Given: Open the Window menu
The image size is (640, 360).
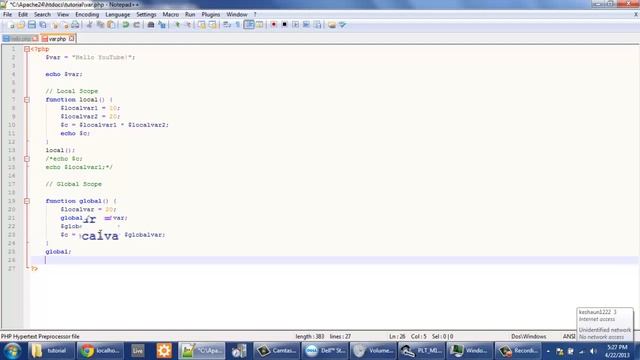Looking at the screenshot, I should (237, 14).
